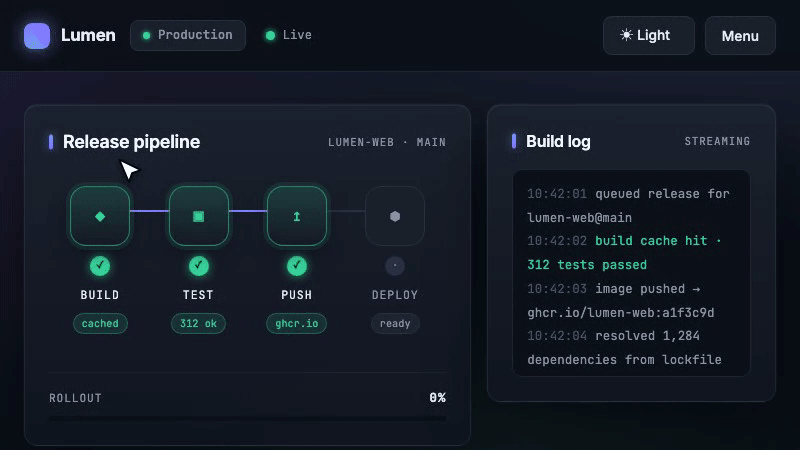Click log line 'queued release for'
Image resolution: width=800 pixels, height=450 pixels.
click(662, 194)
